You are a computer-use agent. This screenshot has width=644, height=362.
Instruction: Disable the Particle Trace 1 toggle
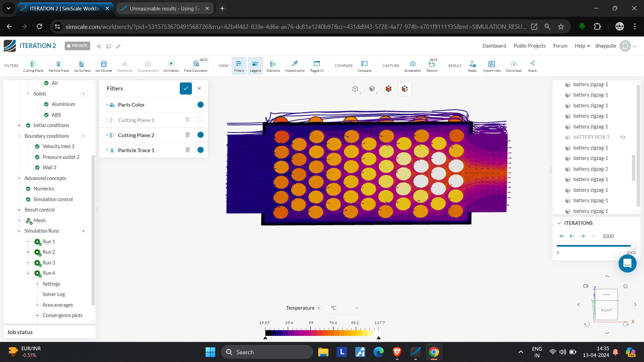click(x=200, y=150)
